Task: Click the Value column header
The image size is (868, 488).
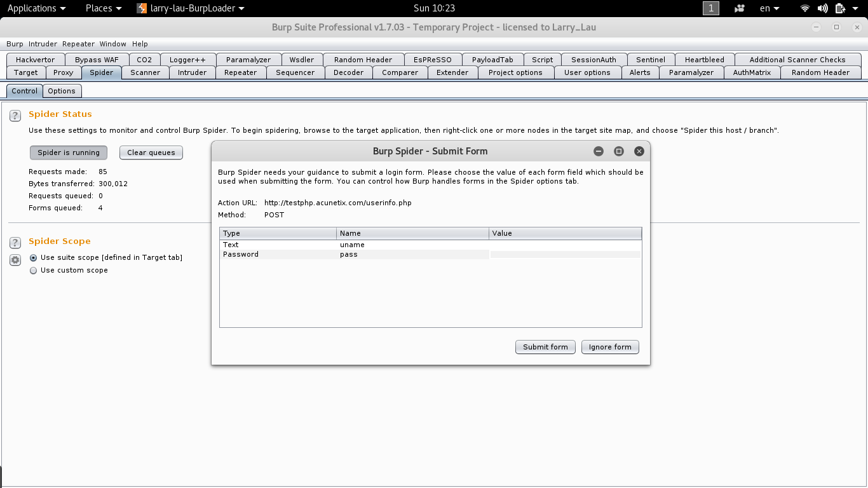Action: pos(566,233)
